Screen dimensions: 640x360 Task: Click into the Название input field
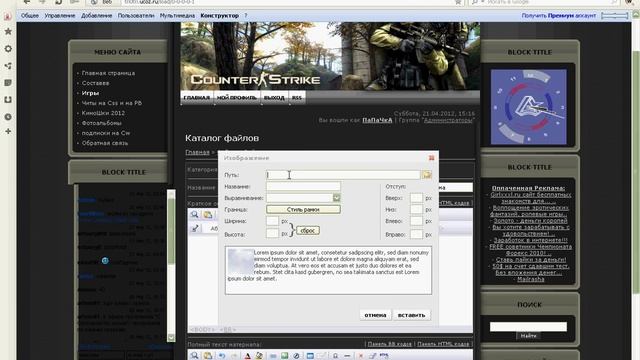click(303, 187)
